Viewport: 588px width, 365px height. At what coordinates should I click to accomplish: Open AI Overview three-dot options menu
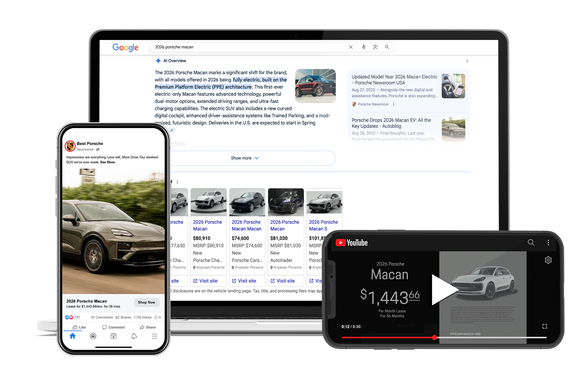coord(467,61)
